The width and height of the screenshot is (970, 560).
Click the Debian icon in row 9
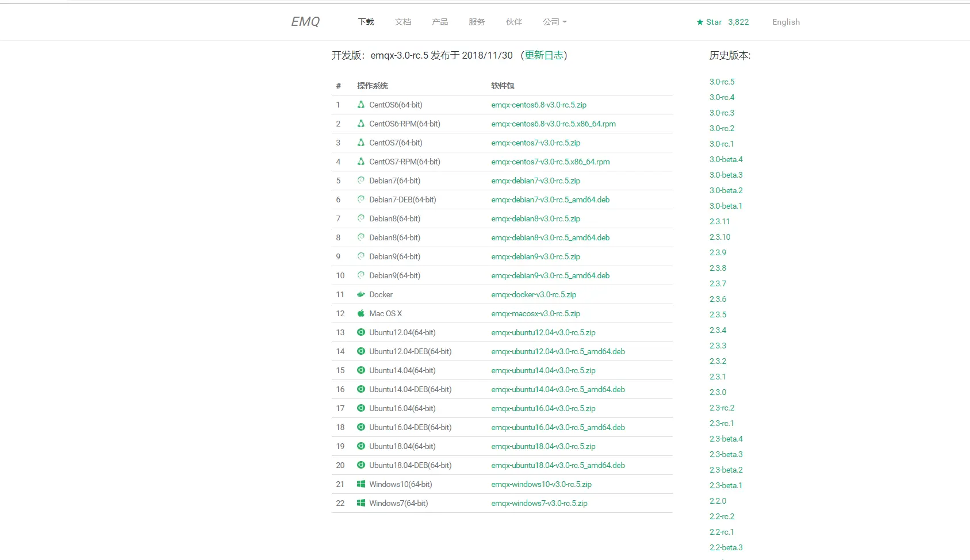(361, 256)
